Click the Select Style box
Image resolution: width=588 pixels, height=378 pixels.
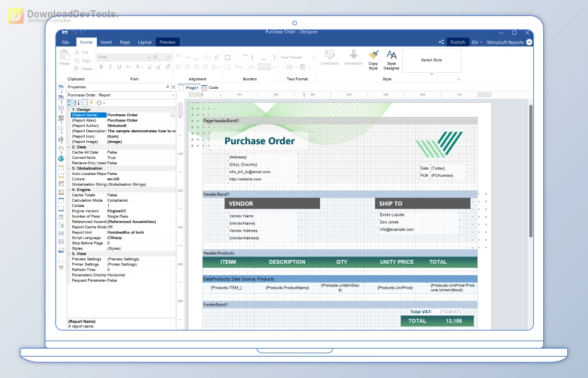[432, 60]
